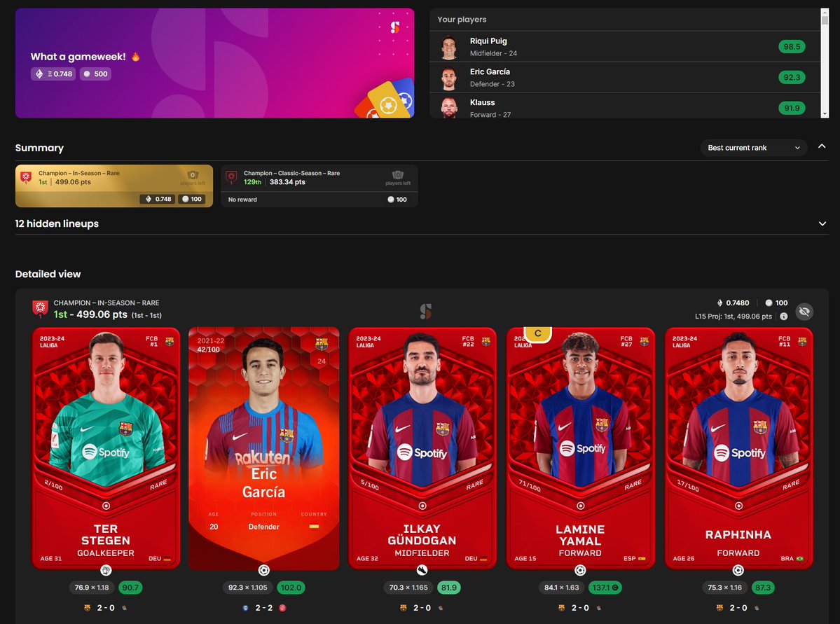Viewport: 840px width, 624px height.
Task: Click Raphinha score 87.3 badge
Action: [x=763, y=588]
